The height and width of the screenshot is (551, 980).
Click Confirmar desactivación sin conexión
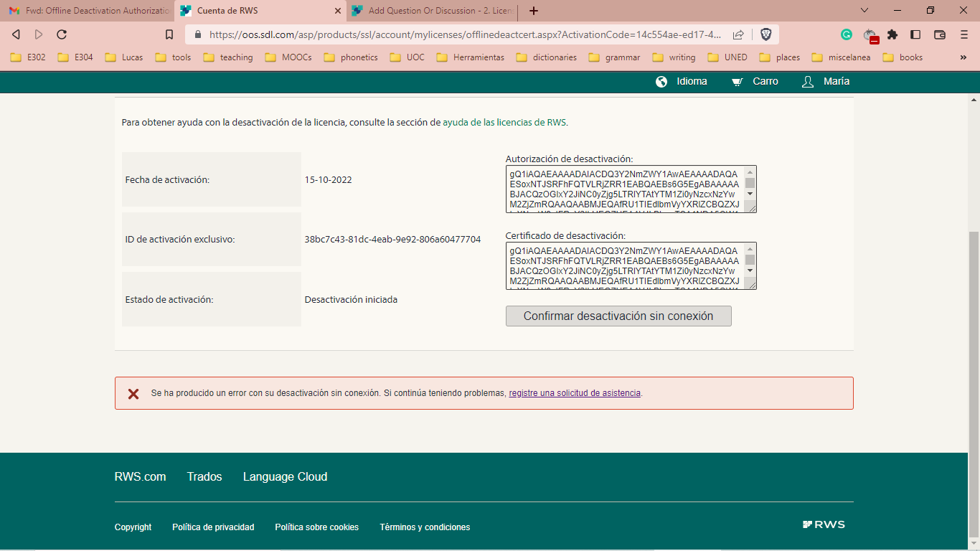[618, 316]
